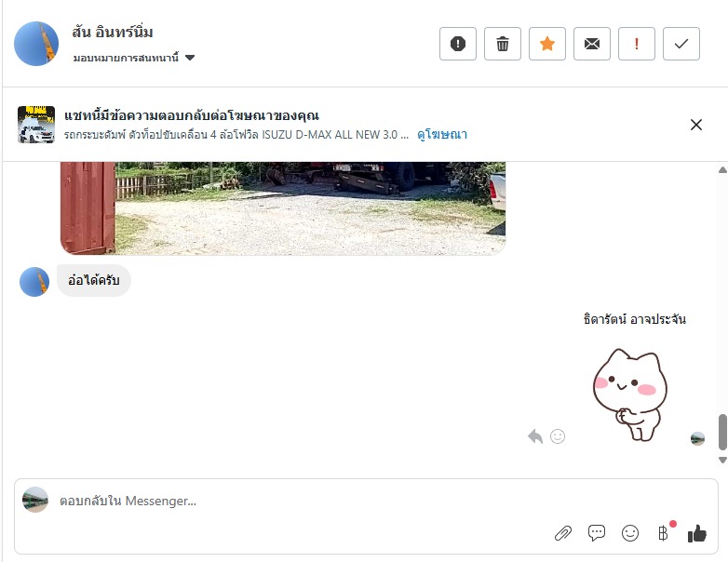Mark conversation done with checkmark
Viewport: 728px width, 562px height.
coord(681,44)
